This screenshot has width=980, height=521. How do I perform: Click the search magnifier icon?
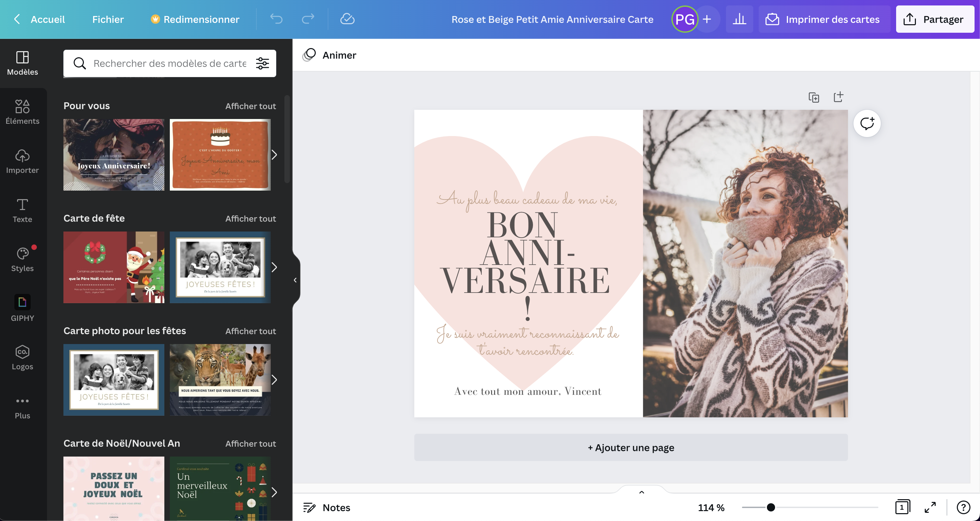79,63
